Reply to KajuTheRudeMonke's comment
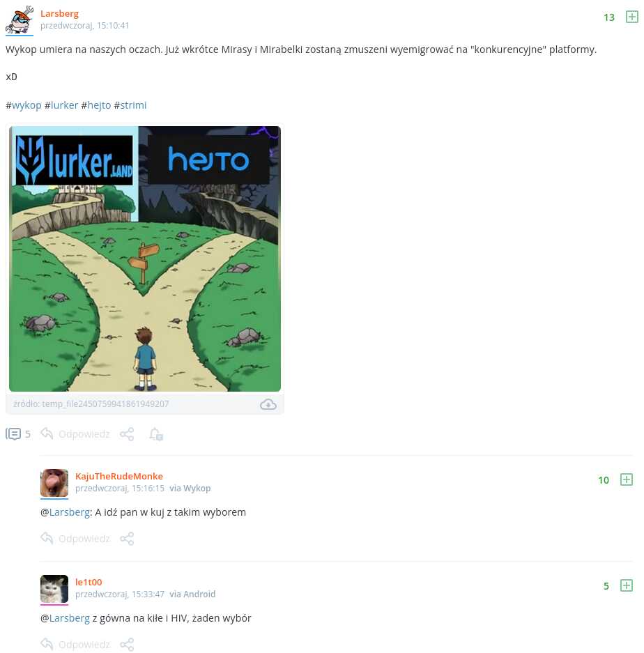Screen dimensions: 644x653 coord(75,539)
